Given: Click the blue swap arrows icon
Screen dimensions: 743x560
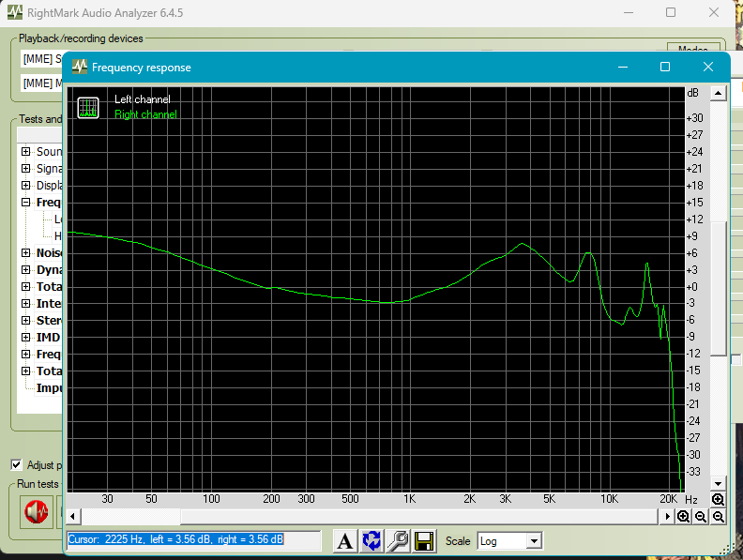Looking at the screenshot, I should coord(371,540).
